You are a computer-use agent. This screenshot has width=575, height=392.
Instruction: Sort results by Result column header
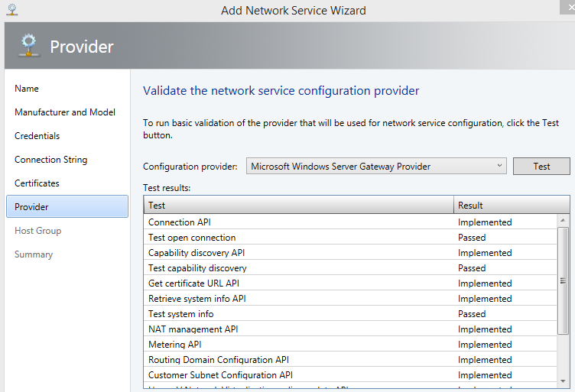511,205
